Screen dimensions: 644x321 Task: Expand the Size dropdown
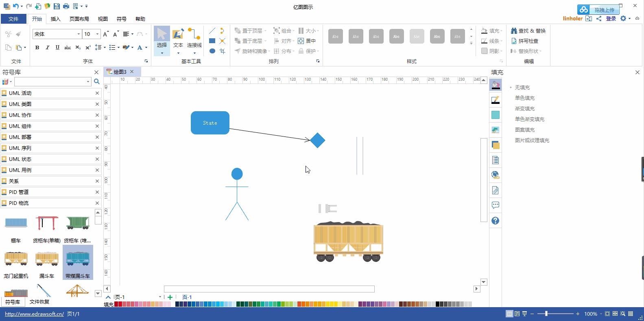click(318, 31)
